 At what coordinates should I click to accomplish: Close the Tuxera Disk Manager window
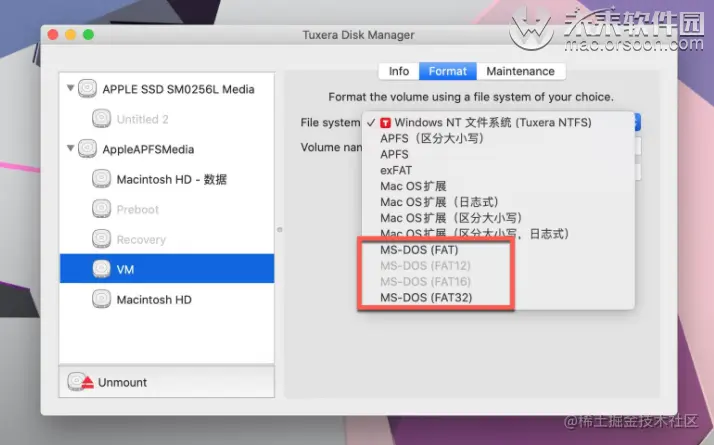tap(53, 35)
